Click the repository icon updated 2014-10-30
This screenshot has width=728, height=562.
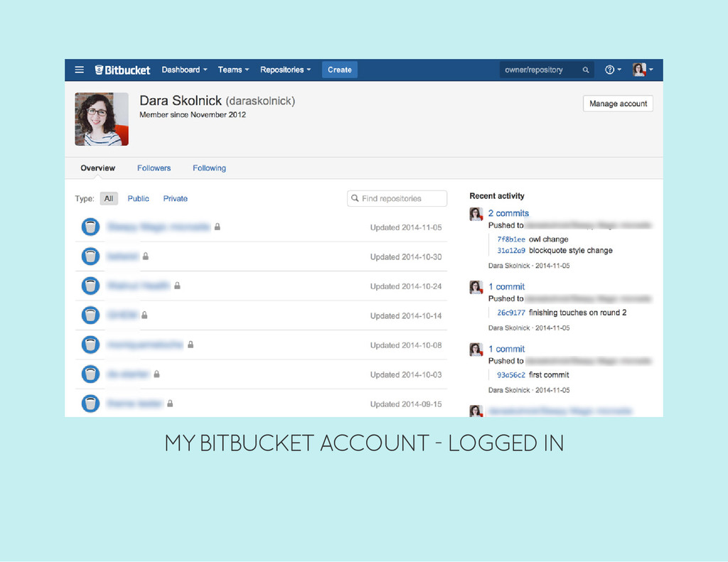click(x=90, y=256)
